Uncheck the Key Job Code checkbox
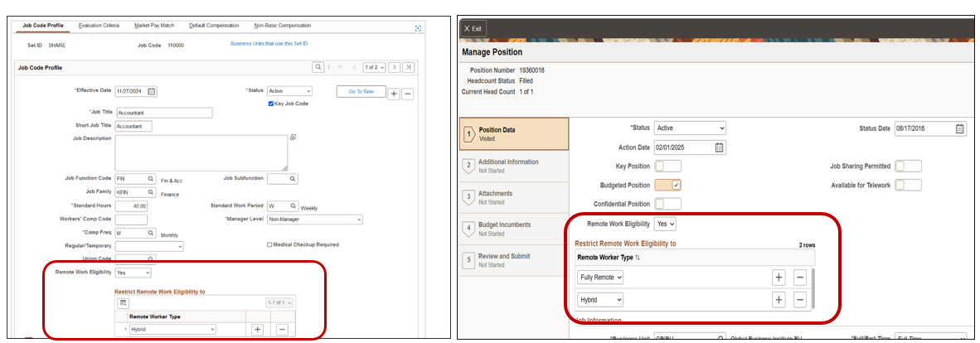Viewport: 980px width, 343px height. coord(271,104)
